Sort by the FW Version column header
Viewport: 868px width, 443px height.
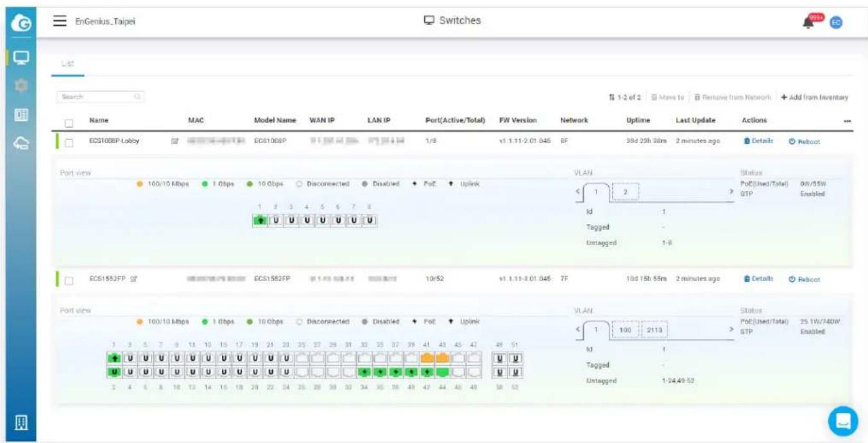tap(518, 120)
